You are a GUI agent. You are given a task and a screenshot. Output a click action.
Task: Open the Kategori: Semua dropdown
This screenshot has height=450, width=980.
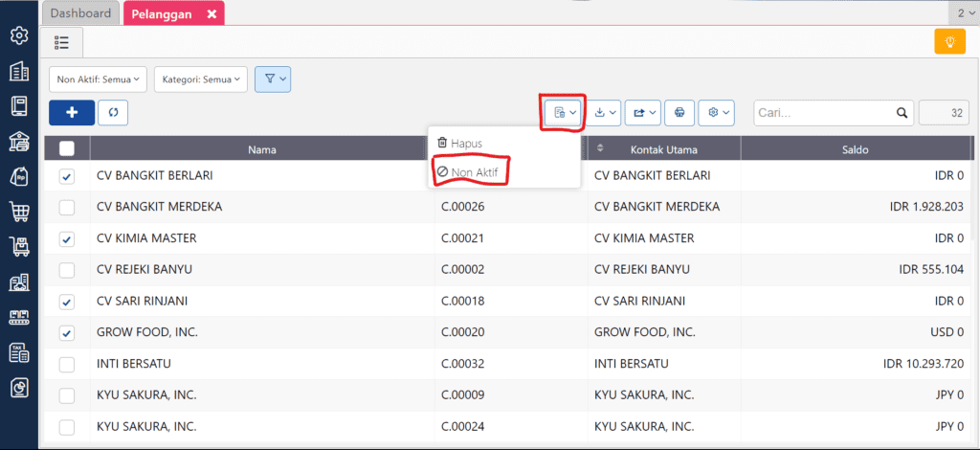point(201,79)
